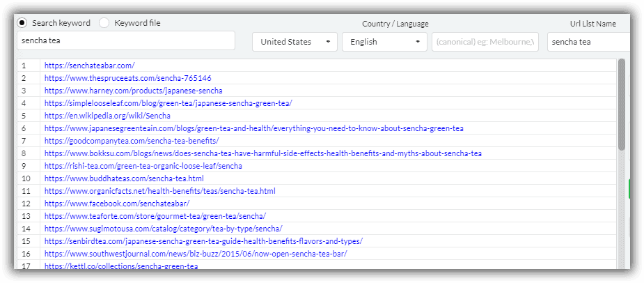Open the rishi-tea.com sencha link

(x=143, y=166)
